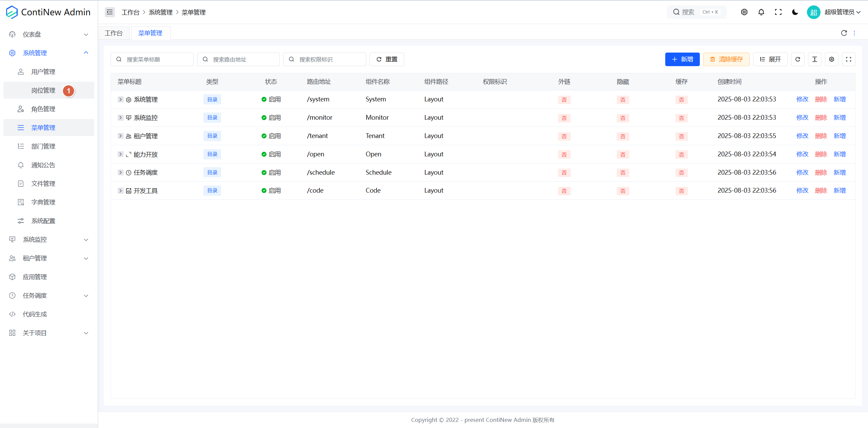Open 通知公告 in the sidebar

click(x=49, y=165)
